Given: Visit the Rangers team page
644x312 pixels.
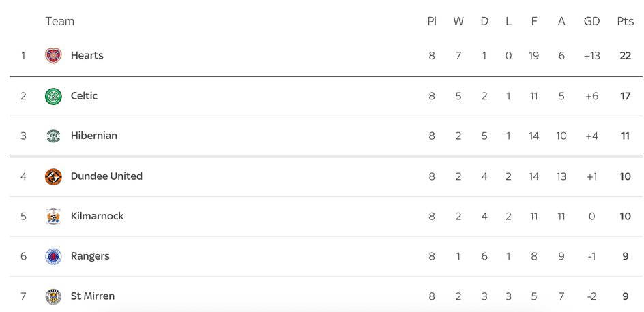Looking at the screenshot, I should [x=90, y=257].
